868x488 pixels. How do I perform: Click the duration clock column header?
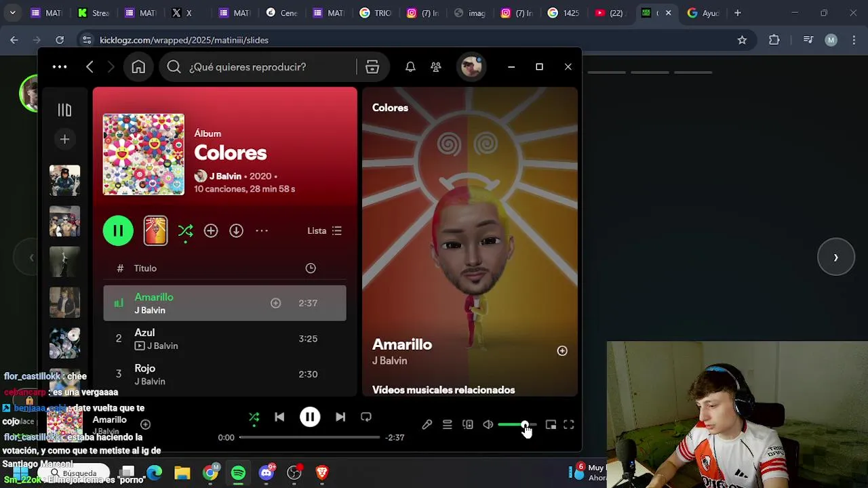coord(311,268)
